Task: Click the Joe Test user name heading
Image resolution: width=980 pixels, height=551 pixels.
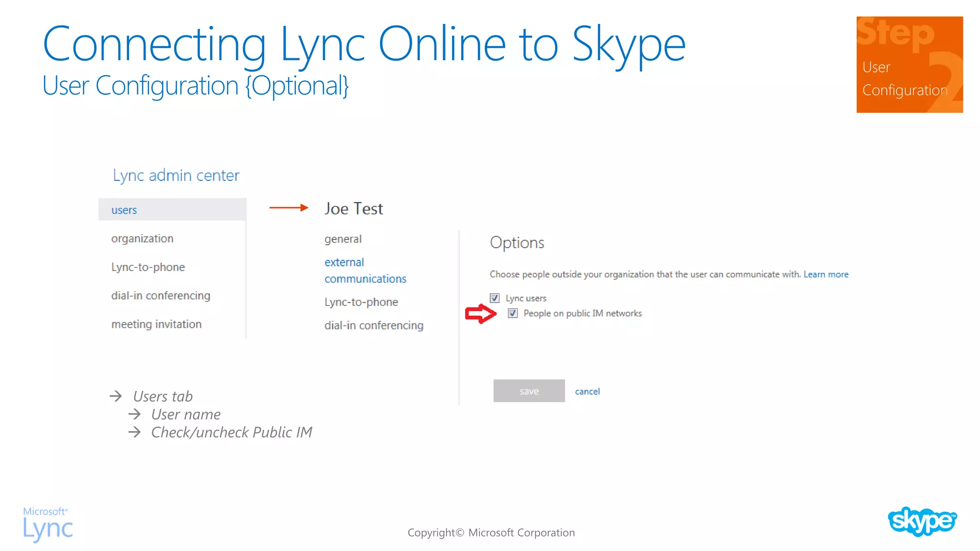Action: tap(354, 209)
